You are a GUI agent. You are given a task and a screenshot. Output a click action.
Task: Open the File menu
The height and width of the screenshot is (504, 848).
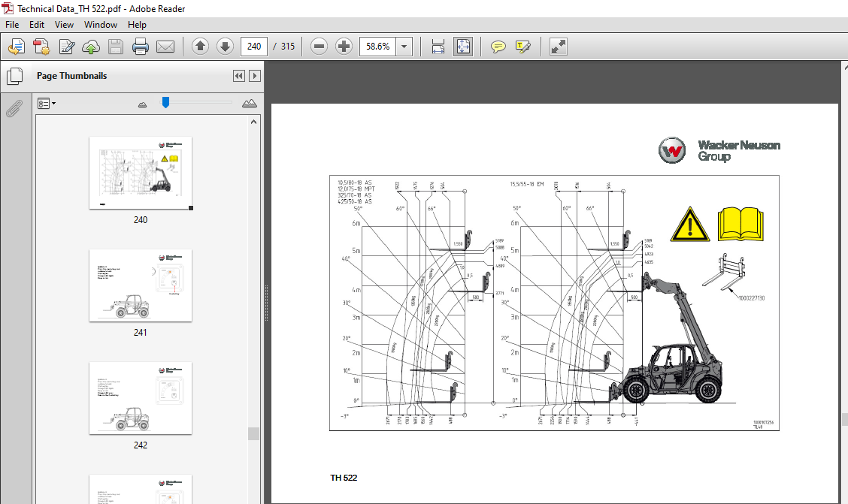point(12,24)
